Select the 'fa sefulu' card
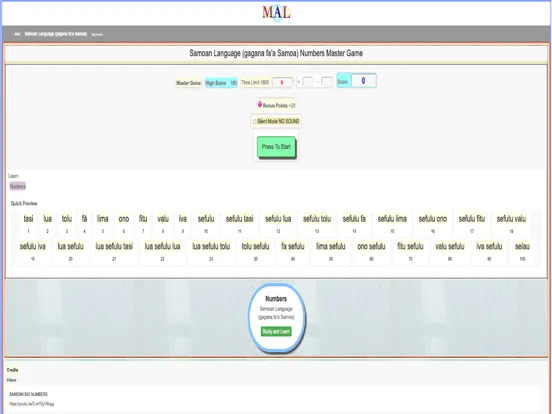The height and width of the screenshot is (414, 552). tap(293, 251)
